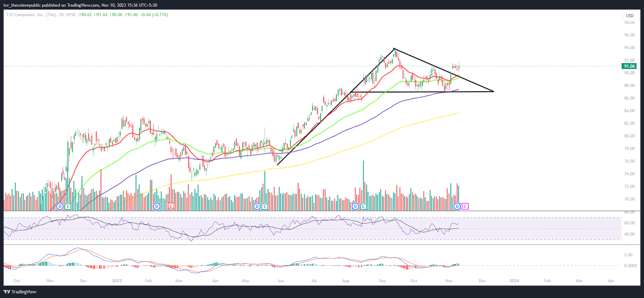Click the +0.64 (+0.71%) change value
Image resolution: width=644 pixels, height=298 pixels.
154,14
